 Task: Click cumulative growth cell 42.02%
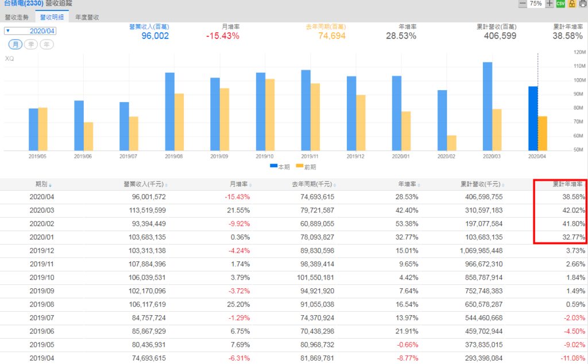[x=574, y=210]
